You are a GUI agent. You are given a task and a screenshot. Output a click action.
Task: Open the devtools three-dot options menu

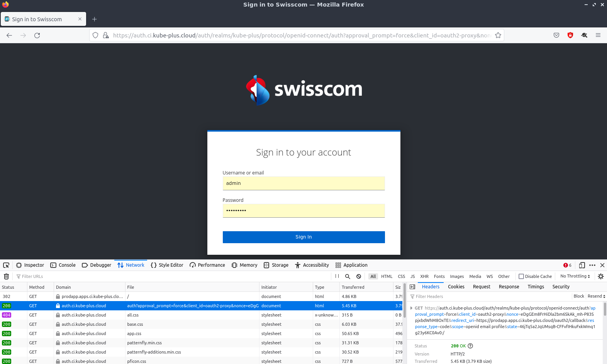592,265
